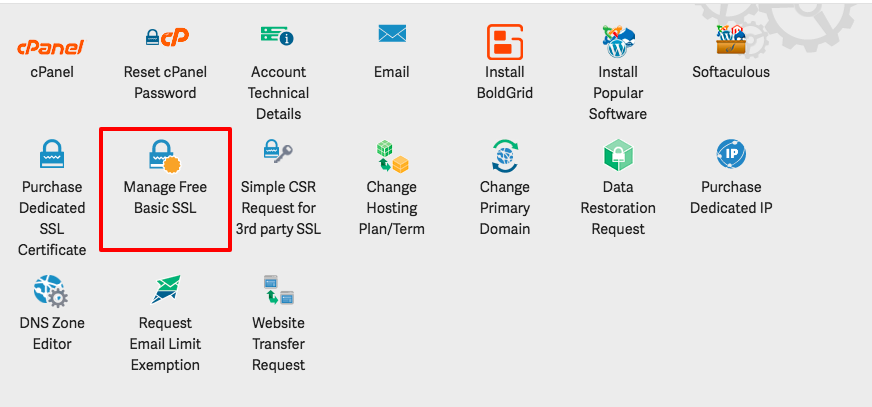Click the Simple CSR Request key icon
Viewport: 872px width, 407px height.
(278, 152)
